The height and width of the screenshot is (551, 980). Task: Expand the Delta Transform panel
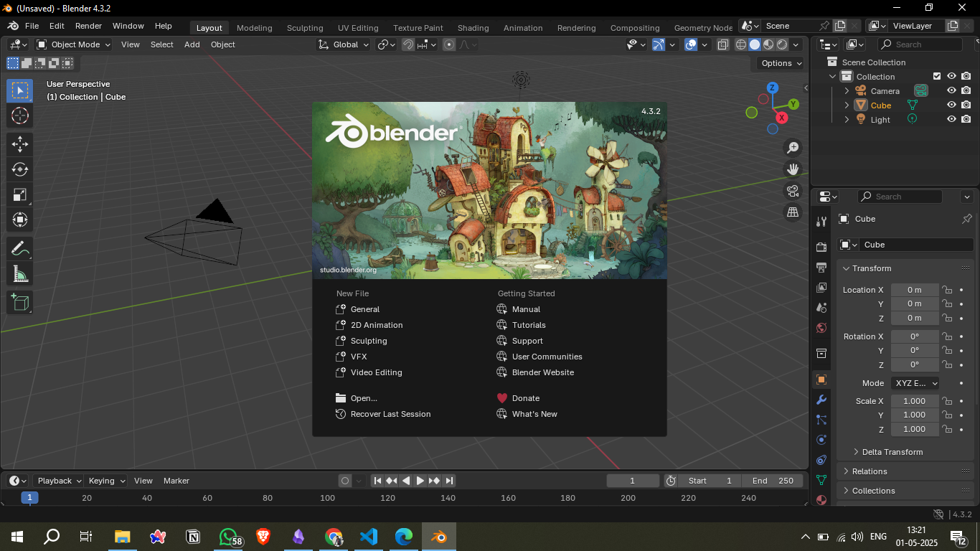point(892,452)
